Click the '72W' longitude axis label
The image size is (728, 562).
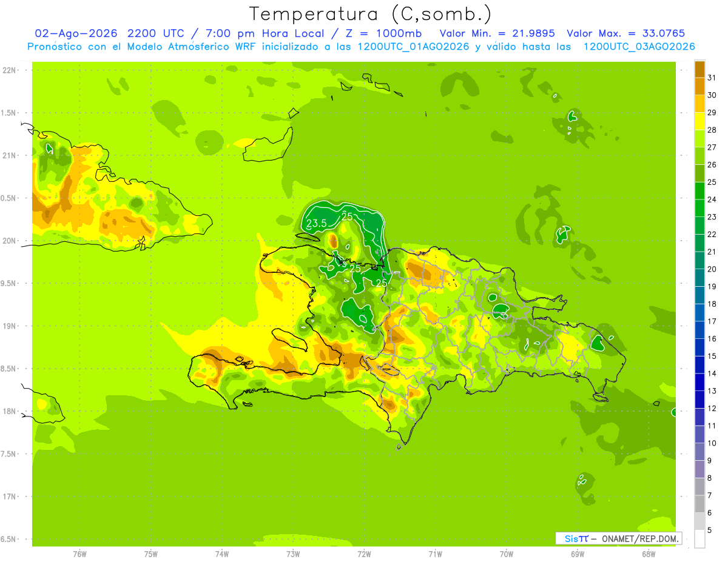coord(364,554)
